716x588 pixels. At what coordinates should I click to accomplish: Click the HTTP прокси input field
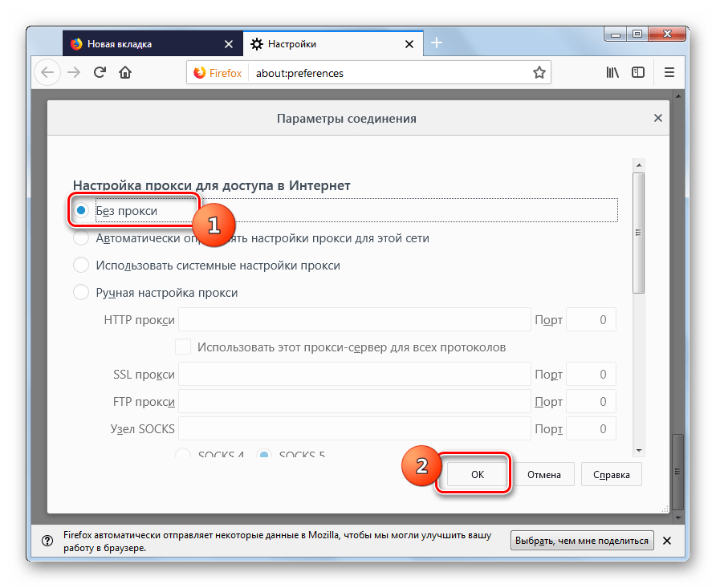click(x=354, y=319)
